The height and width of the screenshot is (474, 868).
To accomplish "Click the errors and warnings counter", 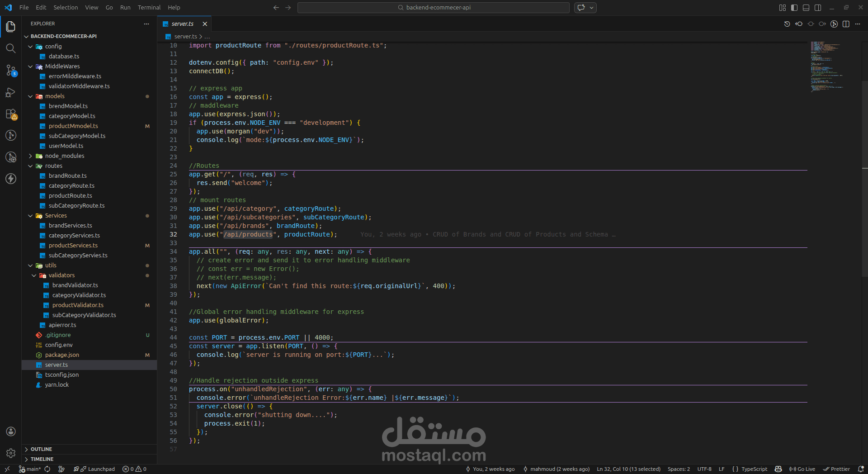I will tap(134, 469).
